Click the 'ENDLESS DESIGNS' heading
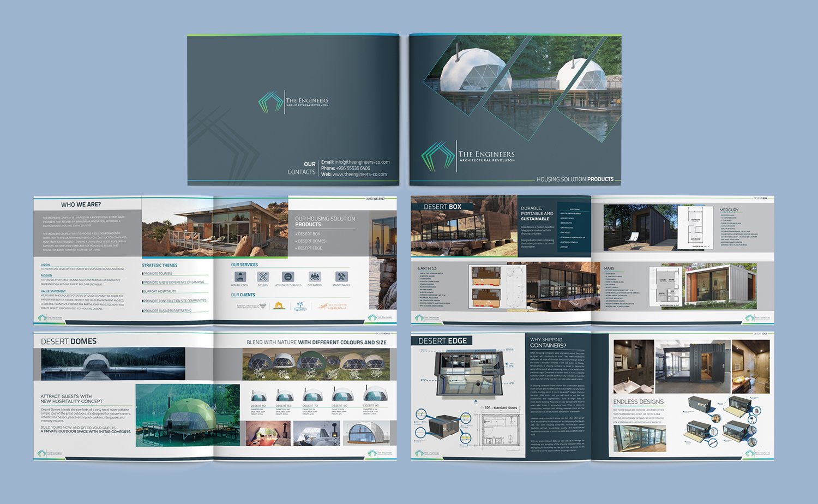Viewport: 818px width, 504px height. [638, 401]
